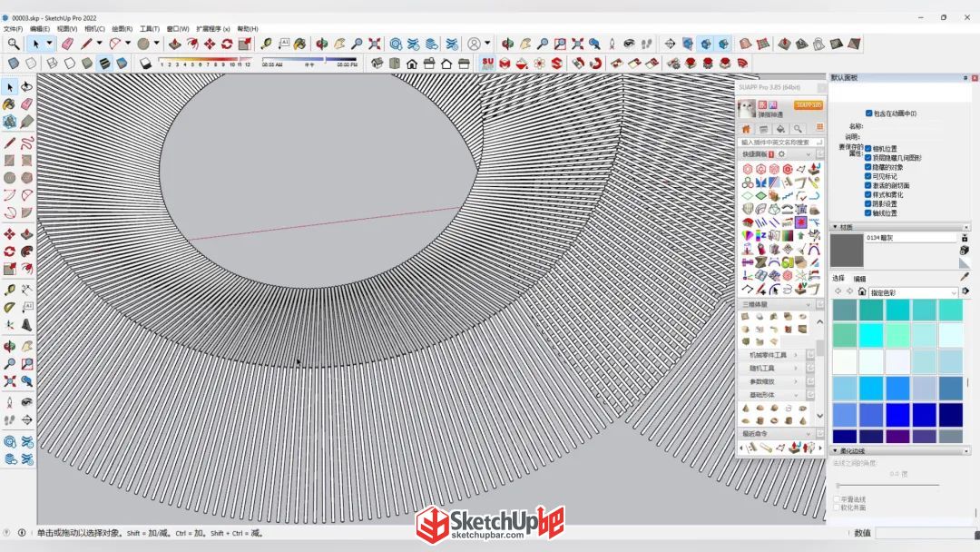This screenshot has height=552, width=980.
Task: Pick the bright pure blue swatch
Action: (x=897, y=415)
